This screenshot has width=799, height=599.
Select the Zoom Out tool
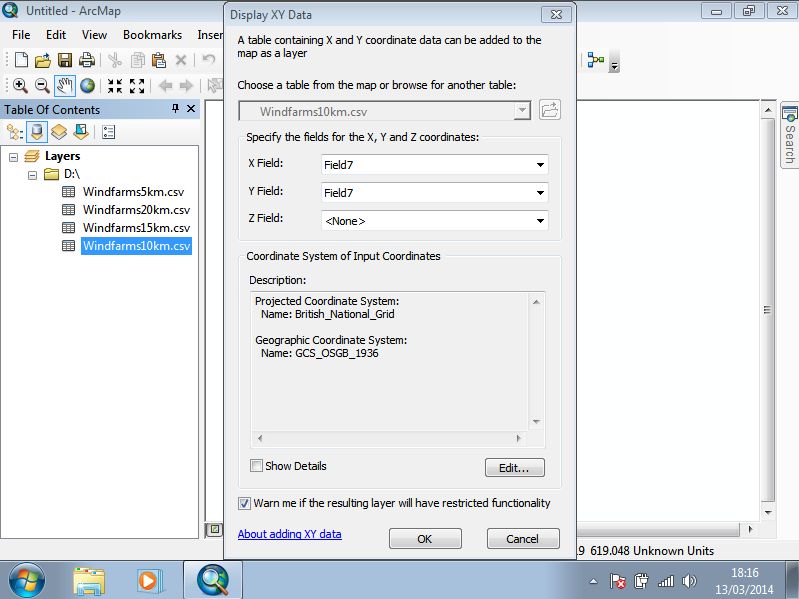pos(42,86)
